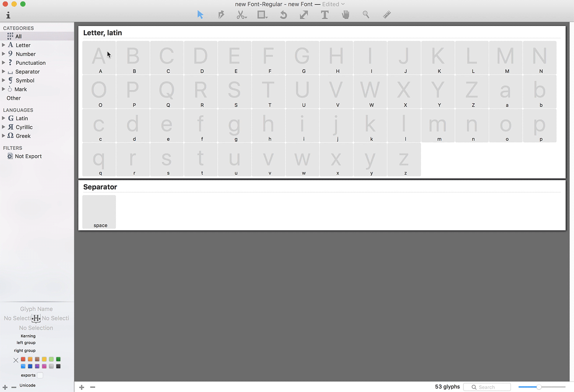Select the Hand pan tool
This screenshot has height=392, width=574.
click(x=346, y=15)
